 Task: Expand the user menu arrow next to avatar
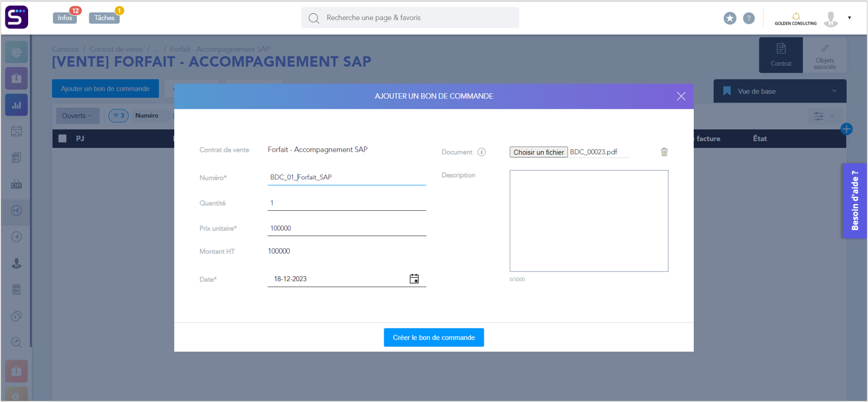[x=850, y=18]
